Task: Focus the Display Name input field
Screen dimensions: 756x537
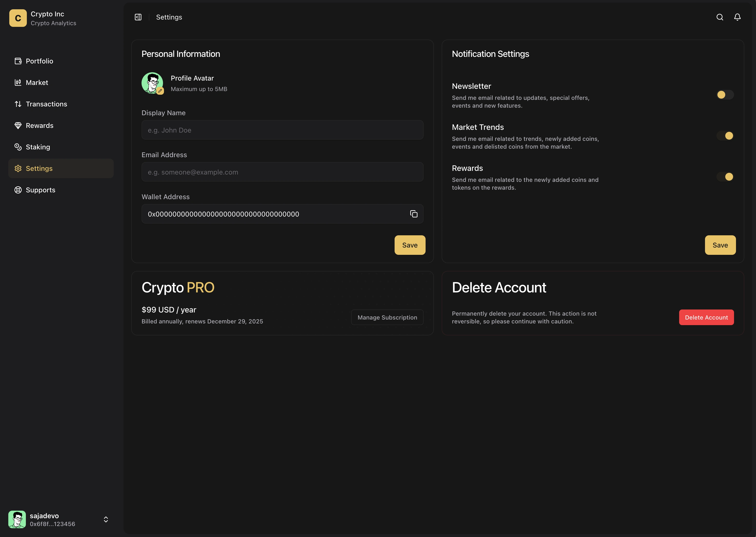Action: [x=282, y=130]
